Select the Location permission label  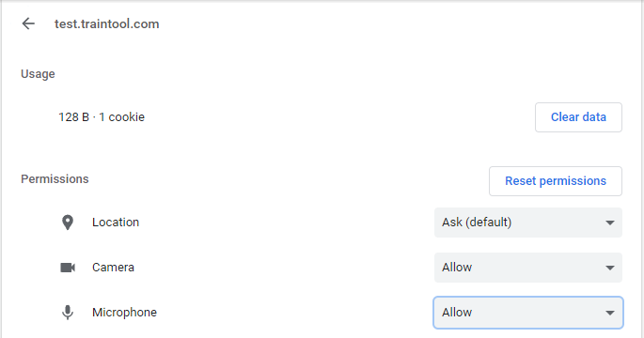coord(116,223)
